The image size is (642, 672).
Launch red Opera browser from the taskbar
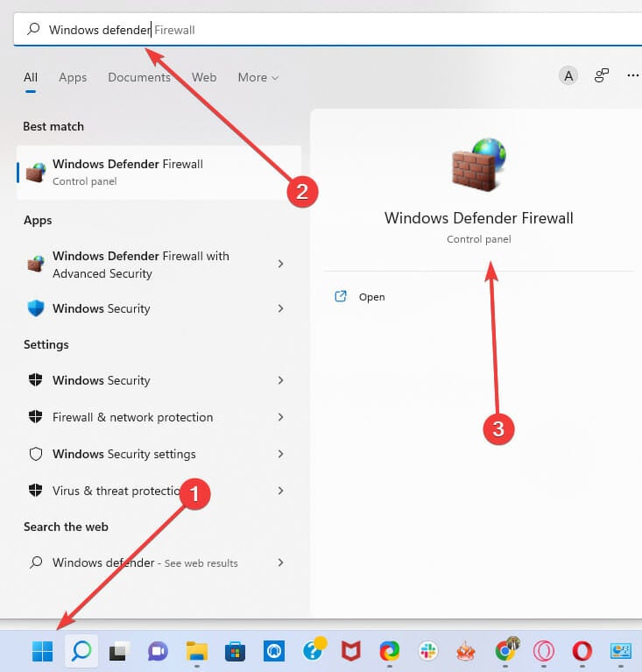click(582, 652)
